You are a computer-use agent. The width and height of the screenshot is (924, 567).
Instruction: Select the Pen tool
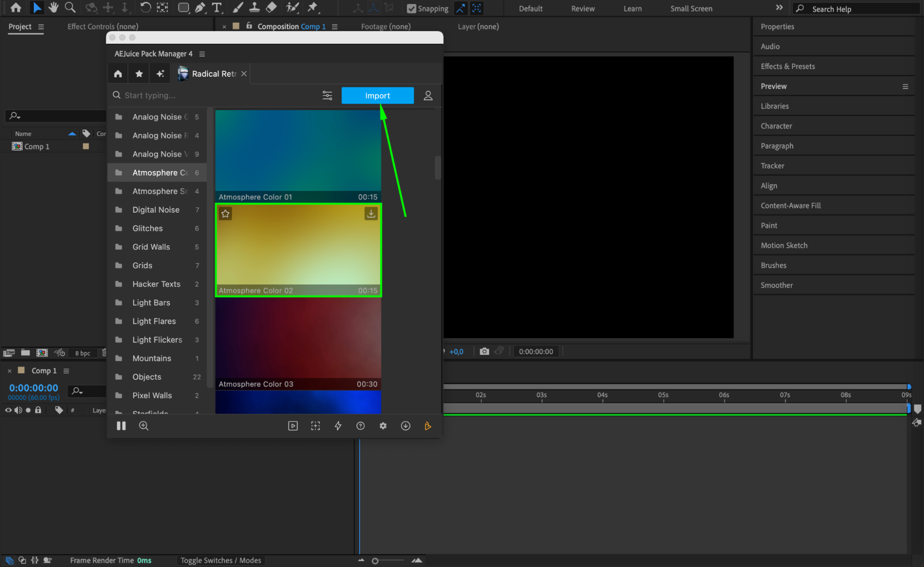coord(200,7)
